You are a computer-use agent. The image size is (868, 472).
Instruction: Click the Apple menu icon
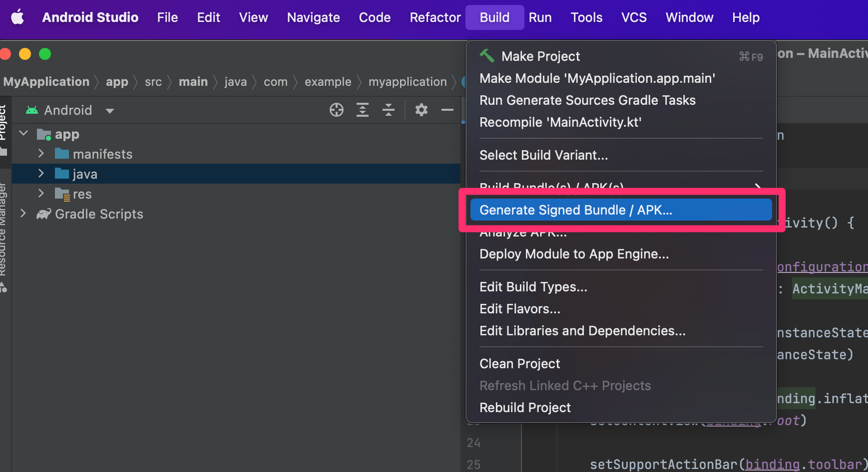pos(17,17)
